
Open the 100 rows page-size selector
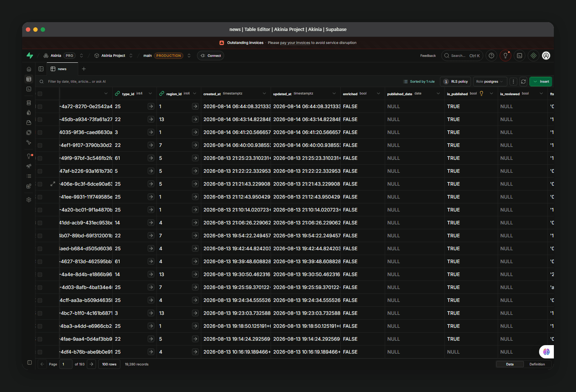click(x=109, y=364)
